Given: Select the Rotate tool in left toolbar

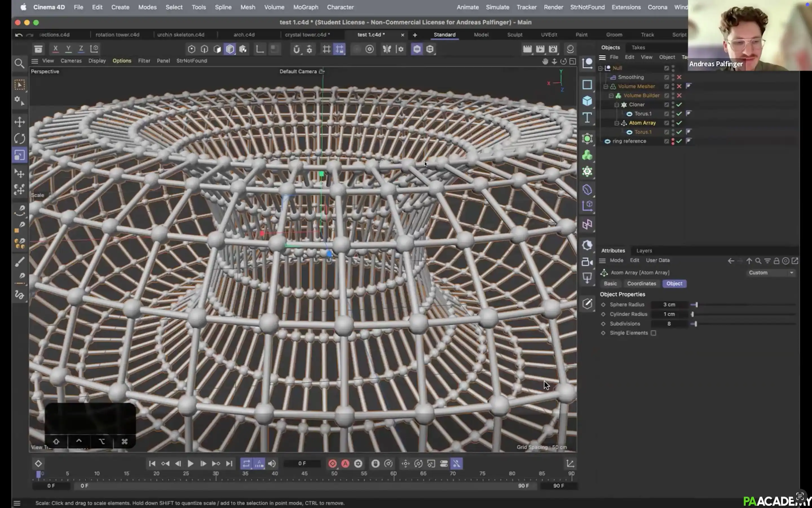Looking at the screenshot, I should (x=19, y=138).
